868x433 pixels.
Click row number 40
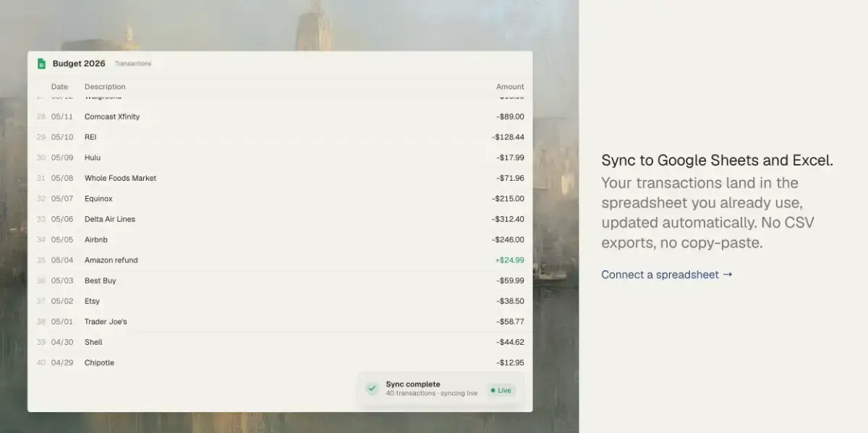pos(41,363)
